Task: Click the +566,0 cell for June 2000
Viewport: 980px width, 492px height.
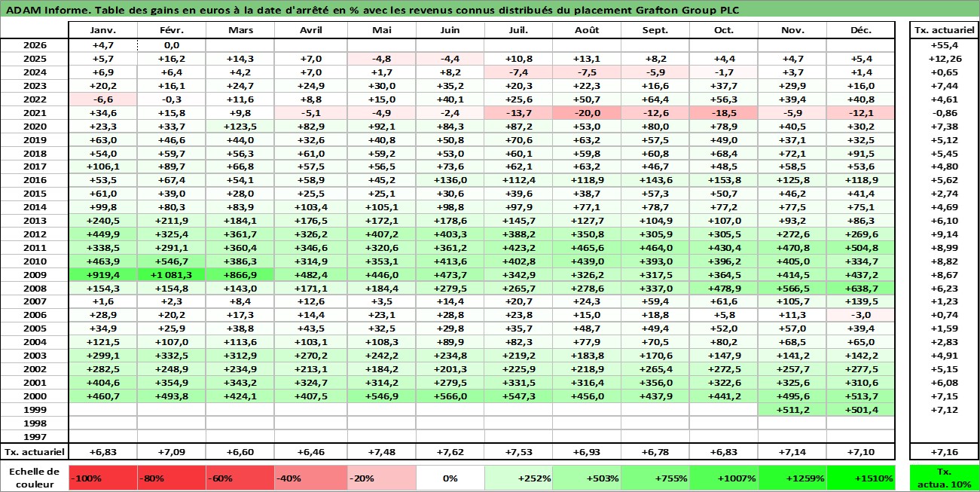Action: point(450,396)
